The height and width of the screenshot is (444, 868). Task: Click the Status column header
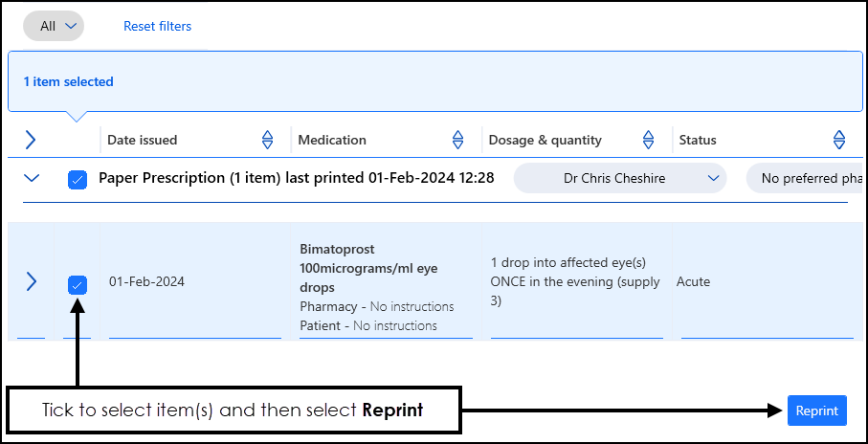pos(698,140)
